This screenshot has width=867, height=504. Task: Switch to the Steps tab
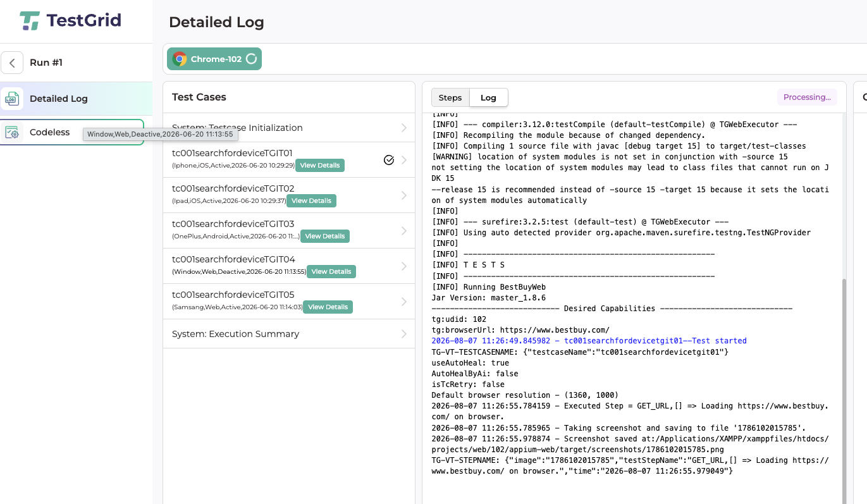[x=450, y=97]
